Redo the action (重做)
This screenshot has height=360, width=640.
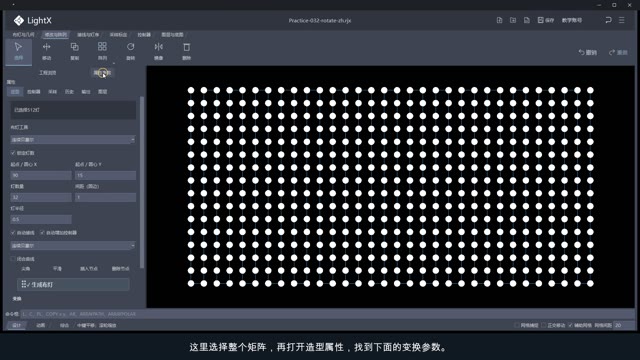tap(618, 53)
